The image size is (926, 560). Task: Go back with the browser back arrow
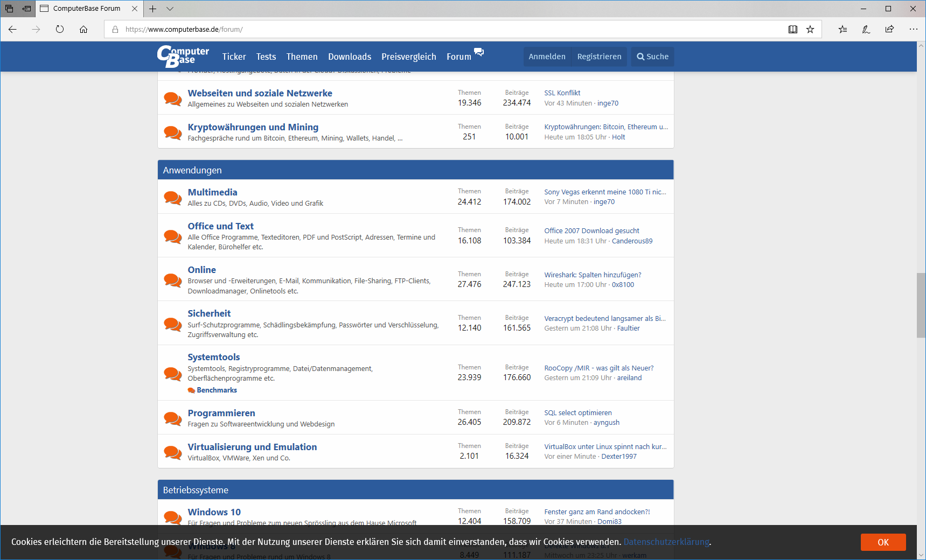click(x=12, y=29)
